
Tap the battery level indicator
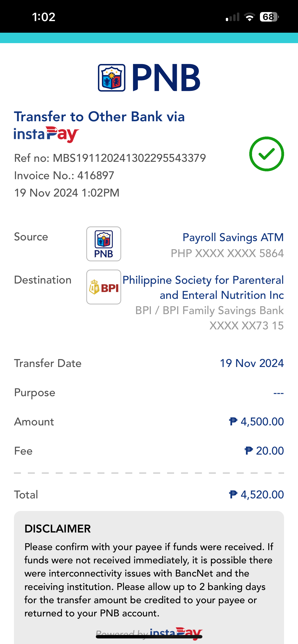coord(269,17)
